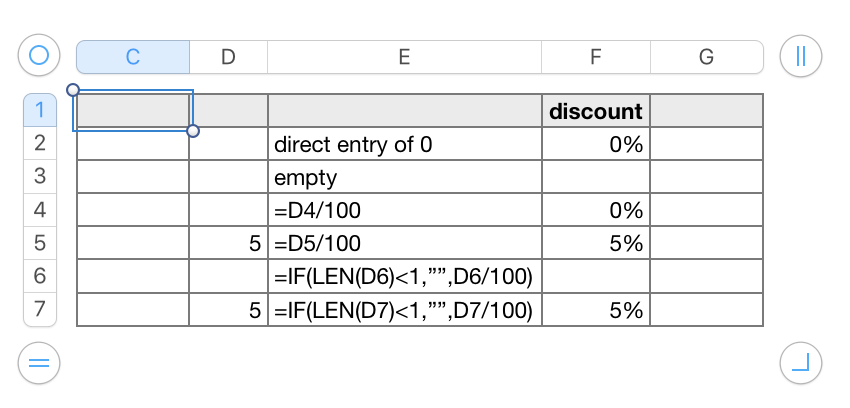Click the table resize corner handle

[801, 363]
